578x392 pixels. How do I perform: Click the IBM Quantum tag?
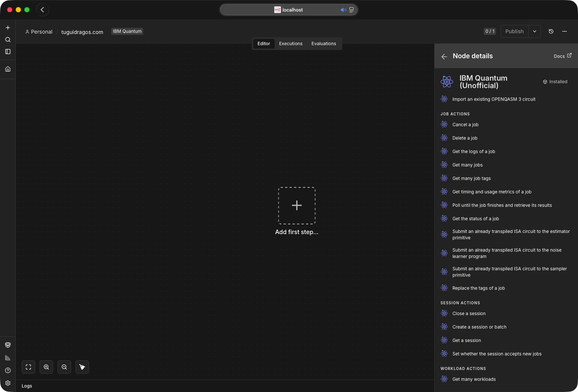coord(127,31)
